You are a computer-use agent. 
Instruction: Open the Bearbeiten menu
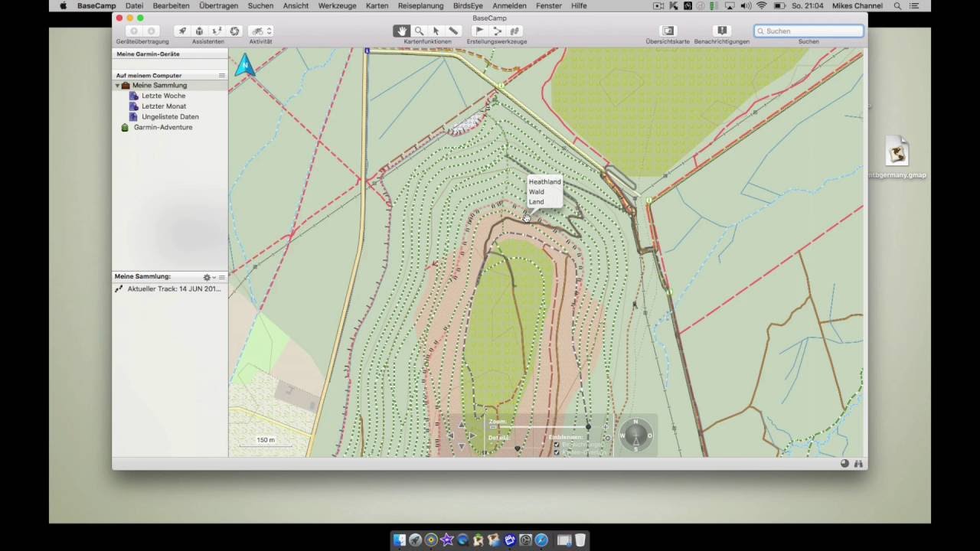point(171,5)
